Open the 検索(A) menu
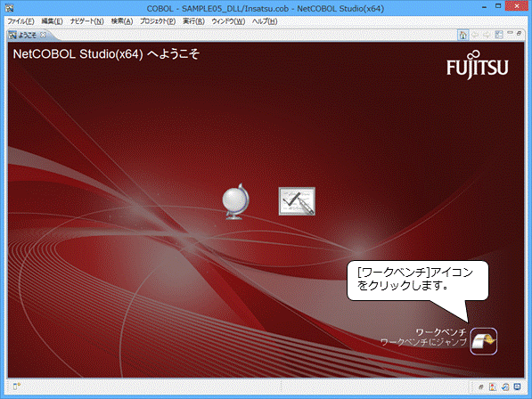The width and height of the screenshot is (532, 399). pyautogui.click(x=122, y=21)
